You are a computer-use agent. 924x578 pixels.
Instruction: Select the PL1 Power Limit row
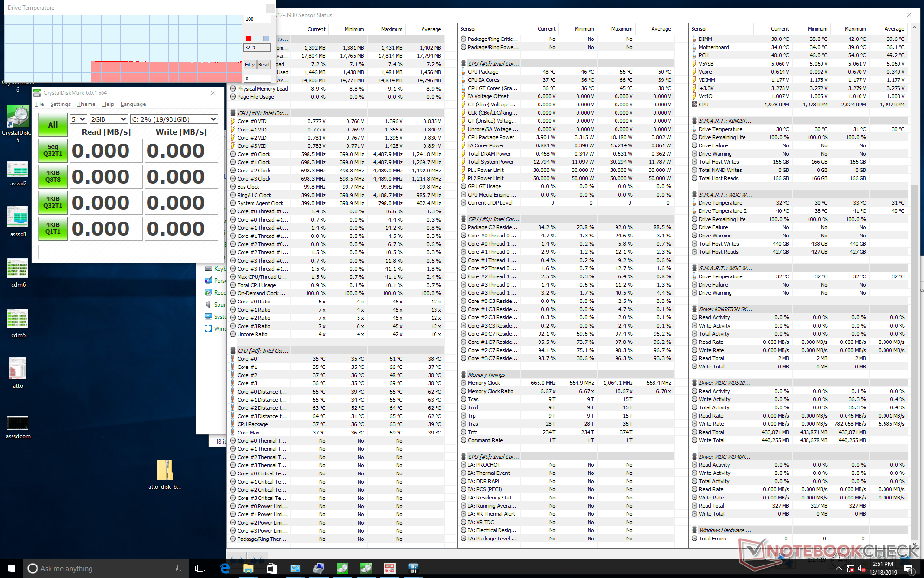[x=567, y=170]
